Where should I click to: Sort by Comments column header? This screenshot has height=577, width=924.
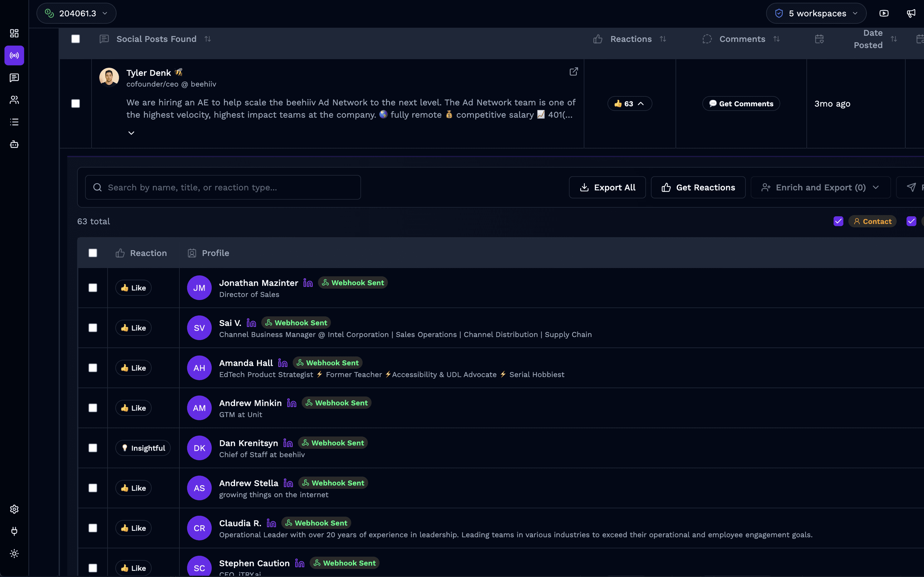[x=742, y=39]
